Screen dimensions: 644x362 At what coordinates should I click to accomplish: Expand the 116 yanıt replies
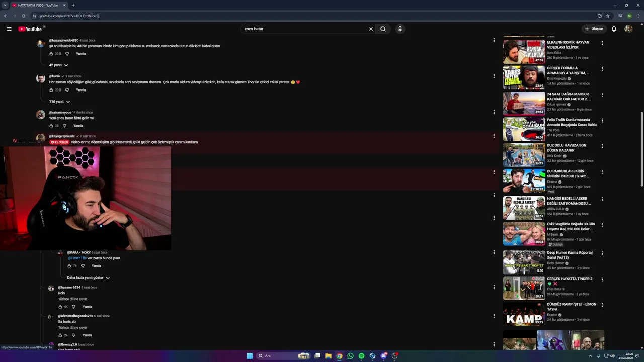[59, 102]
